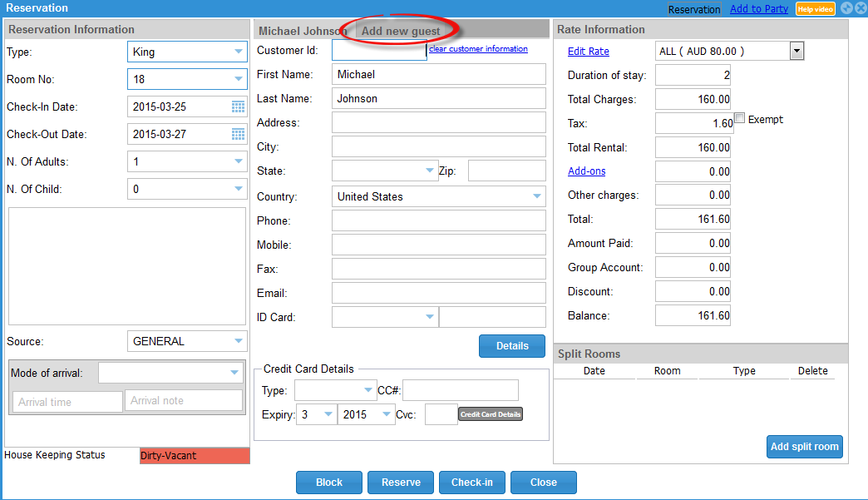Expand the ID Card type dropdown

click(x=385, y=317)
